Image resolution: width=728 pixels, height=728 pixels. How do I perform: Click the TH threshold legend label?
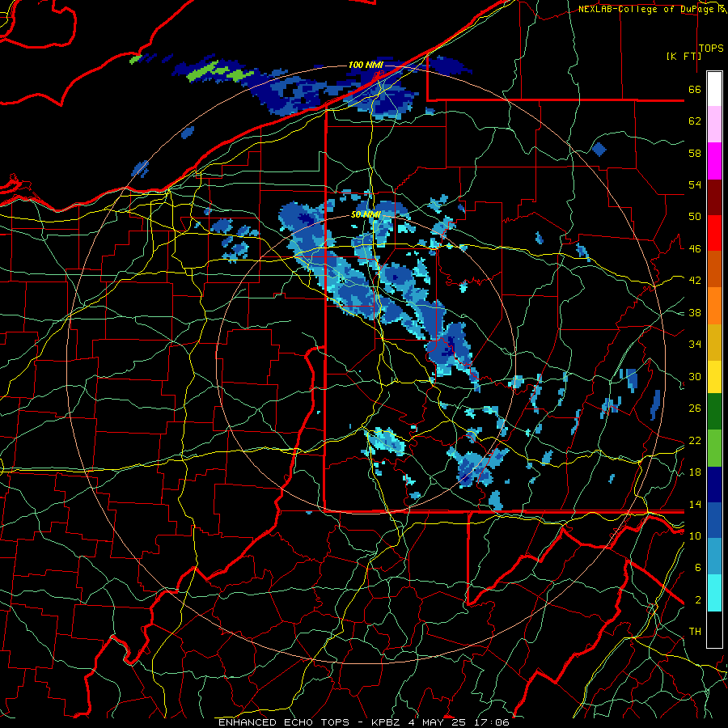click(x=695, y=632)
